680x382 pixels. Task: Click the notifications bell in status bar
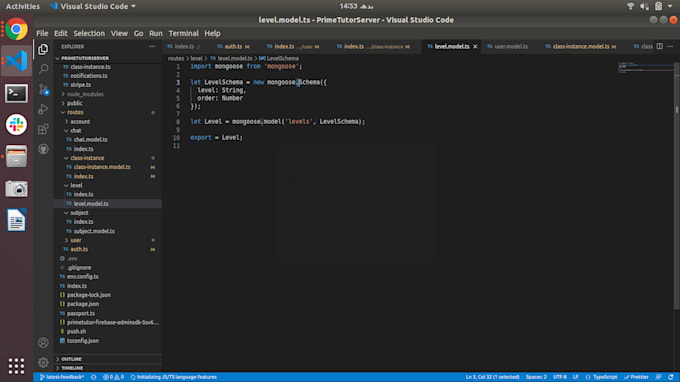click(x=671, y=377)
